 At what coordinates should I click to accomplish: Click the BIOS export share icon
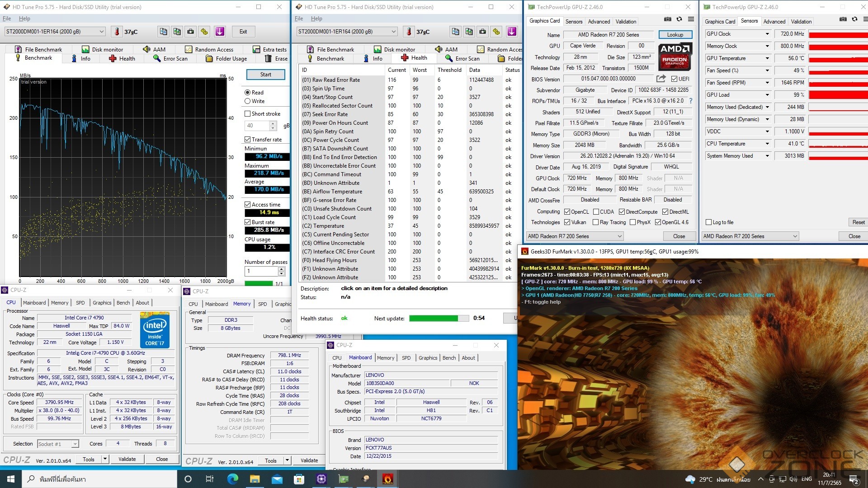pyautogui.click(x=661, y=79)
